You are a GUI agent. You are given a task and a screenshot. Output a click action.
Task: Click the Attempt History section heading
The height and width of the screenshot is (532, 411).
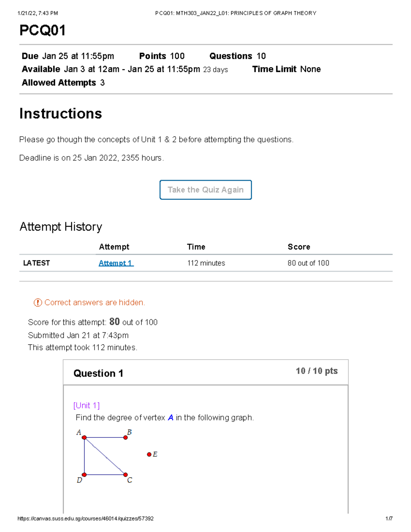coord(61,226)
